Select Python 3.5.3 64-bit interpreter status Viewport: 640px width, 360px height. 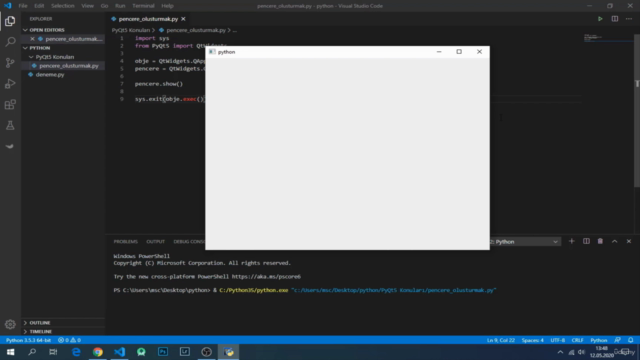click(x=28, y=340)
